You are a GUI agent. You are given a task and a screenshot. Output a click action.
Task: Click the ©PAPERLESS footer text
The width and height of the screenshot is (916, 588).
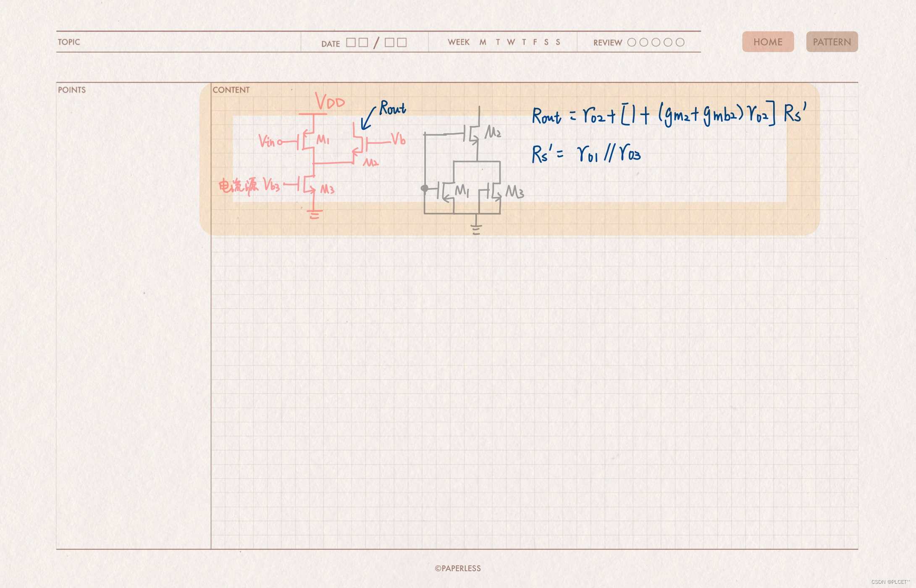pyautogui.click(x=458, y=568)
